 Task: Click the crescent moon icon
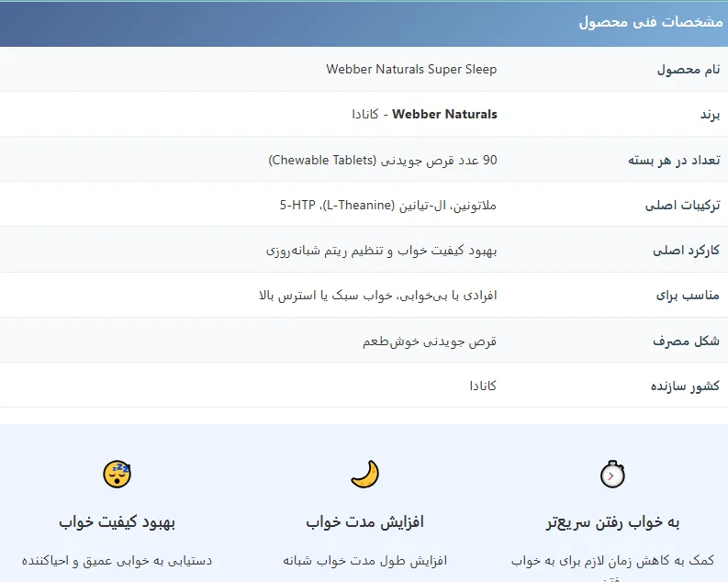[x=364, y=474]
